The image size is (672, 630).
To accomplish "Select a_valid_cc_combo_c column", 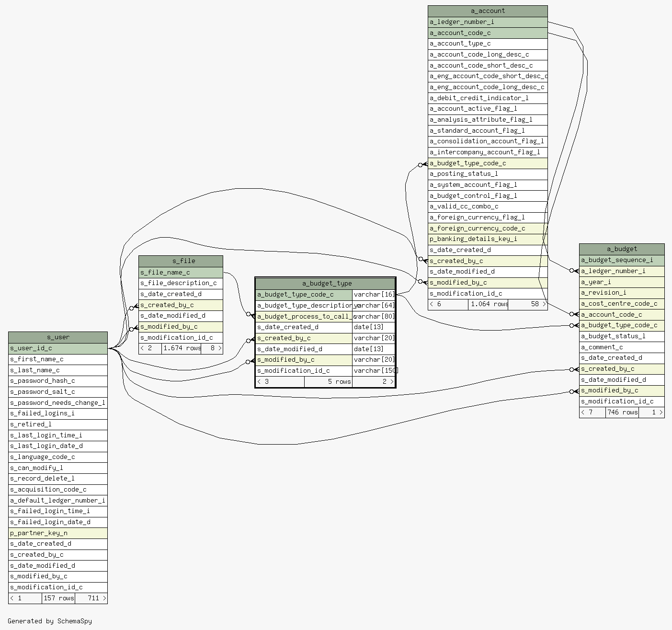I will [488, 206].
